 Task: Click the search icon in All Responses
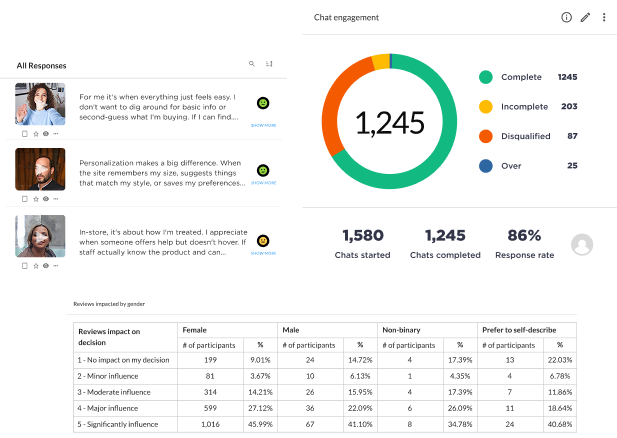(252, 64)
